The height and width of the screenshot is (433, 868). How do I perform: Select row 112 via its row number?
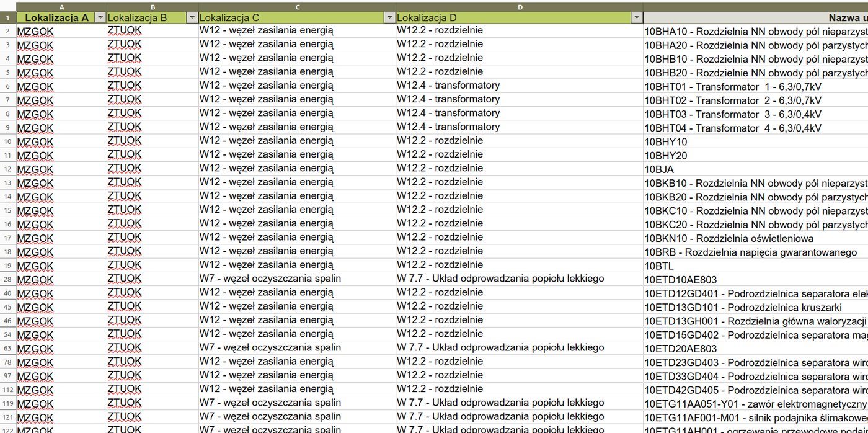[8, 389]
